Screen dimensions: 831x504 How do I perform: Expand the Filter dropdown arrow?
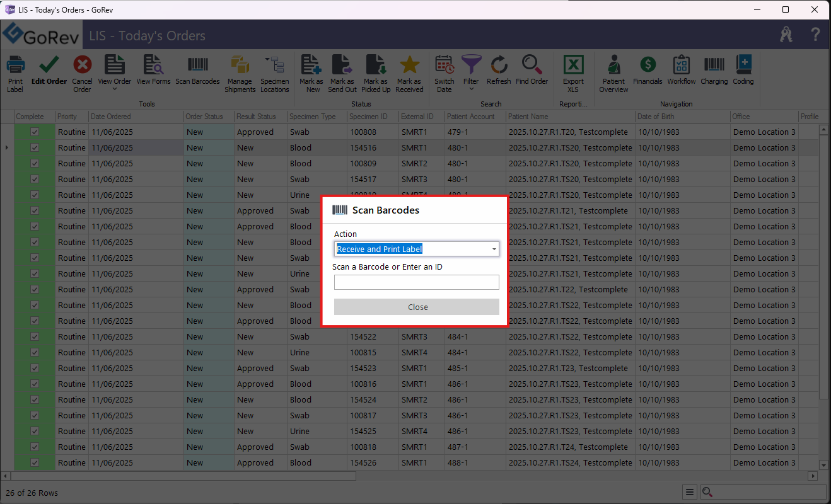[x=471, y=89]
